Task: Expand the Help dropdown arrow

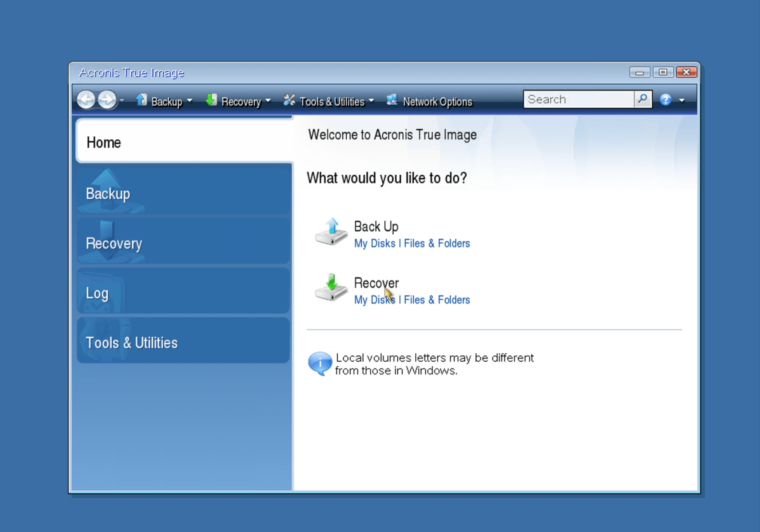Action: [x=682, y=101]
